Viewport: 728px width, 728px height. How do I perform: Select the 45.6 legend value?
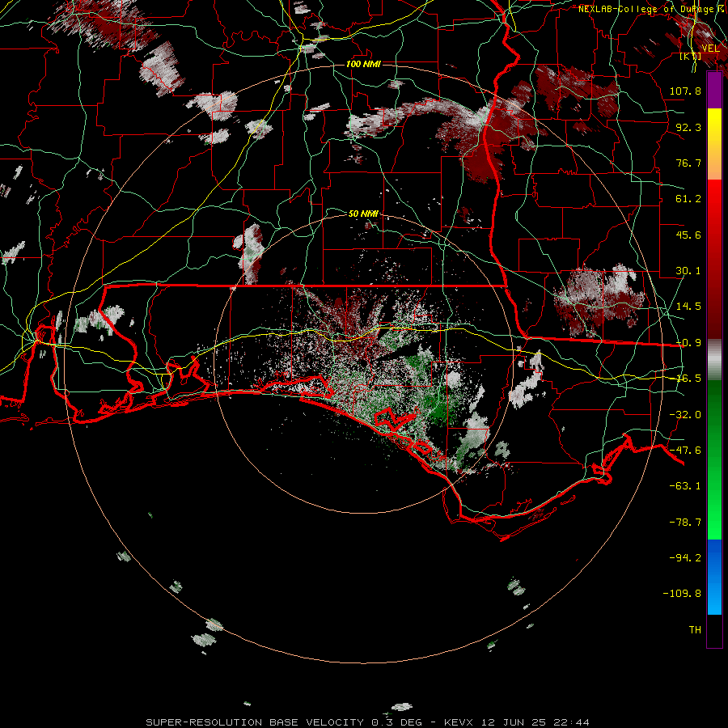pyautogui.click(x=688, y=235)
